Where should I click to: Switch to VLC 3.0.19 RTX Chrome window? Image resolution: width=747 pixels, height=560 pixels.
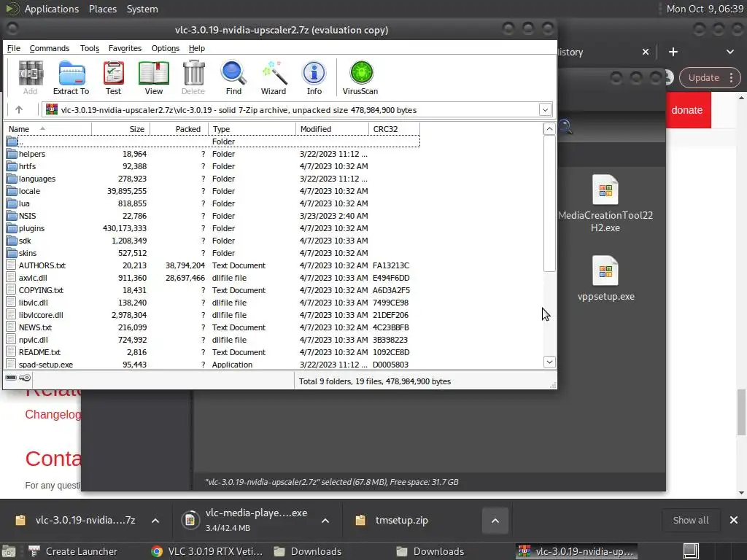(x=206, y=551)
